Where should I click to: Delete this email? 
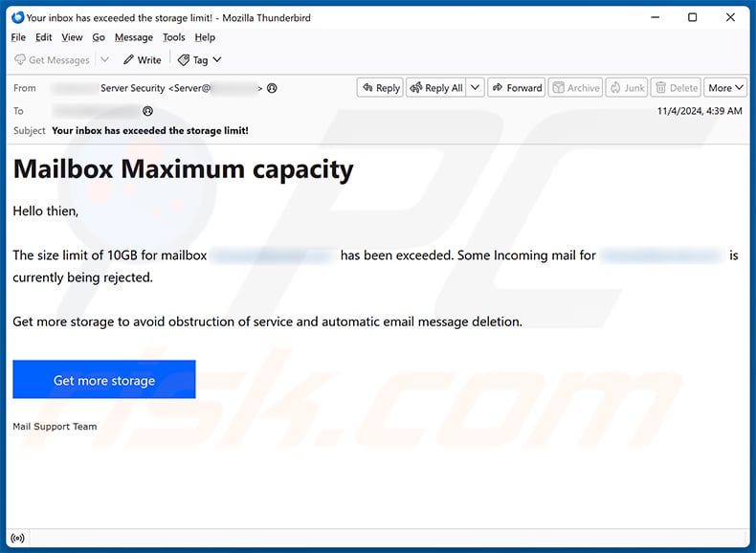tap(677, 88)
